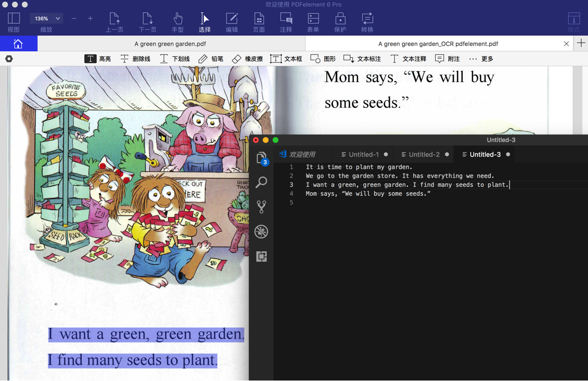Select the 文本框 text box tool

(x=286, y=59)
